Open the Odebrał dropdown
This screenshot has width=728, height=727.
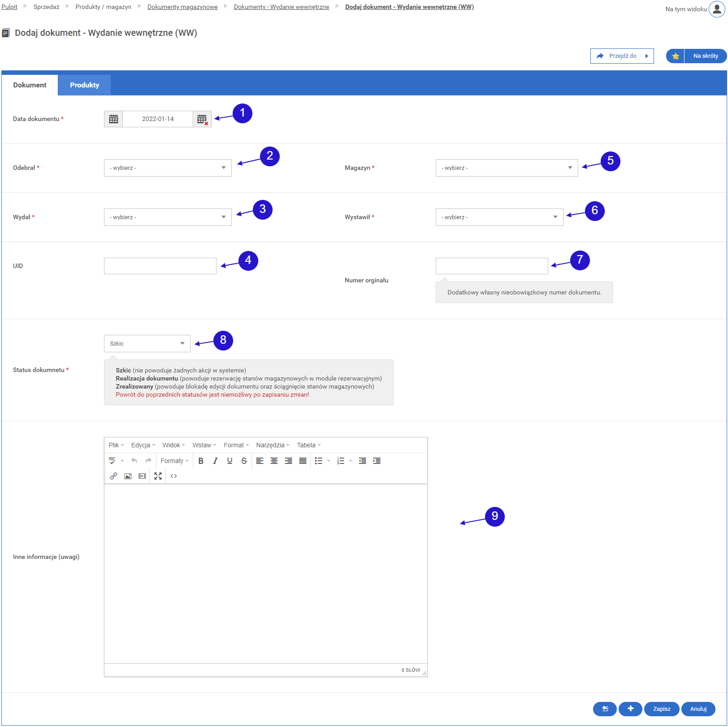(168, 168)
